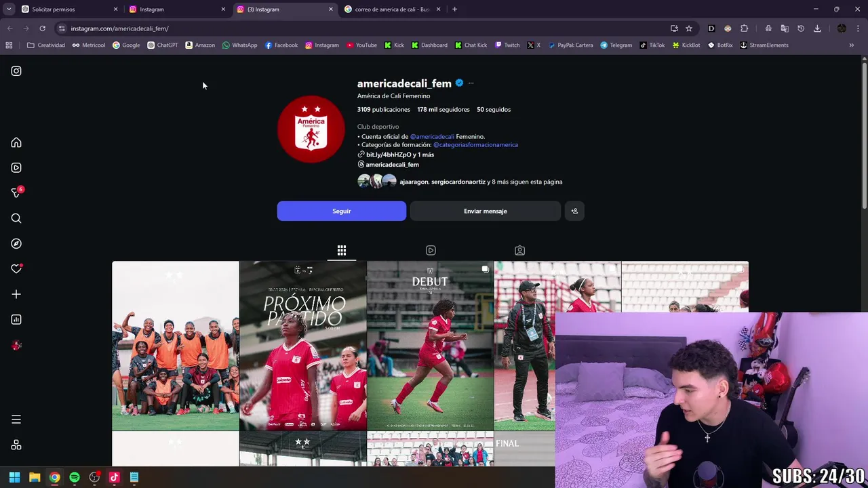Select the posts grid tab
This screenshot has height=488, width=868.
coord(342,250)
